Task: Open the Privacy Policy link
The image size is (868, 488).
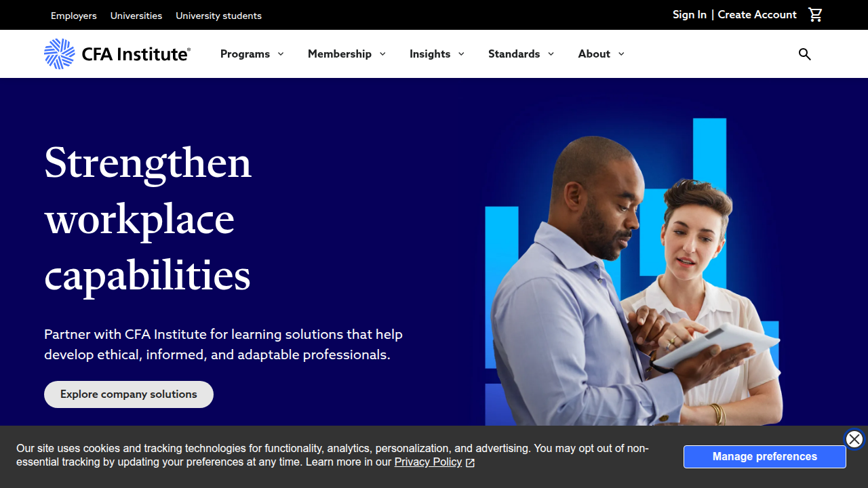Action: click(x=428, y=462)
